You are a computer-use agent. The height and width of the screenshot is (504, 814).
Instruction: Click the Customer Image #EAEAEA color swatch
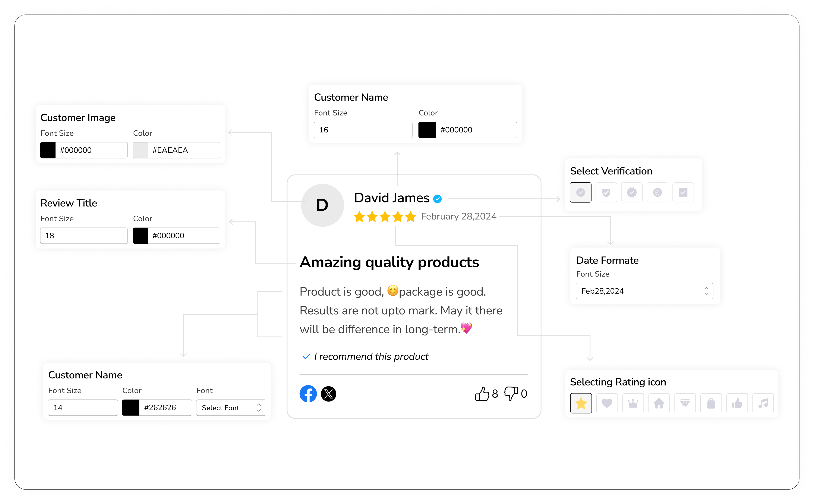(140, 150)
